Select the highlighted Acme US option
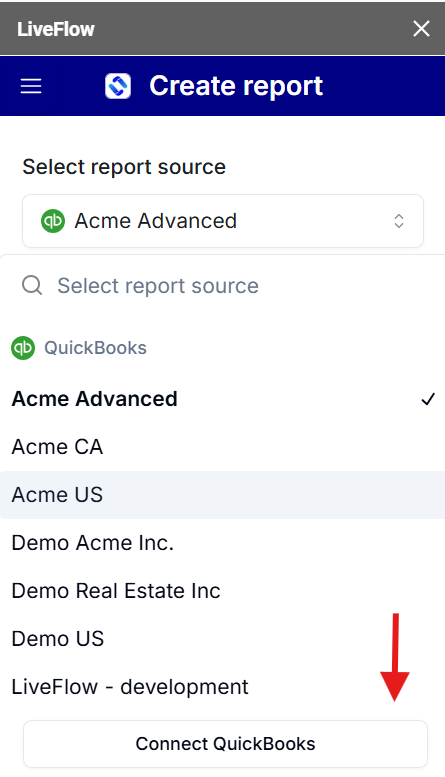Screen dimensions: 445x777 point(222,495)
